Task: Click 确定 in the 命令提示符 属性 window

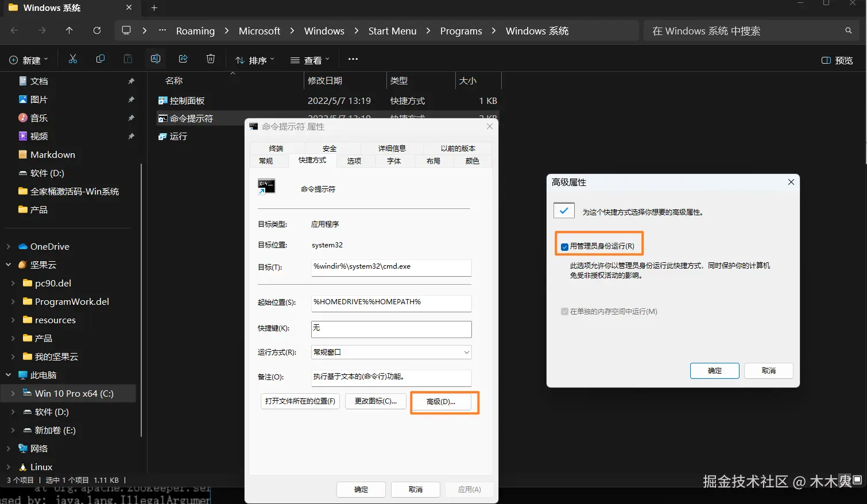Action: click(x=361, y=489)
